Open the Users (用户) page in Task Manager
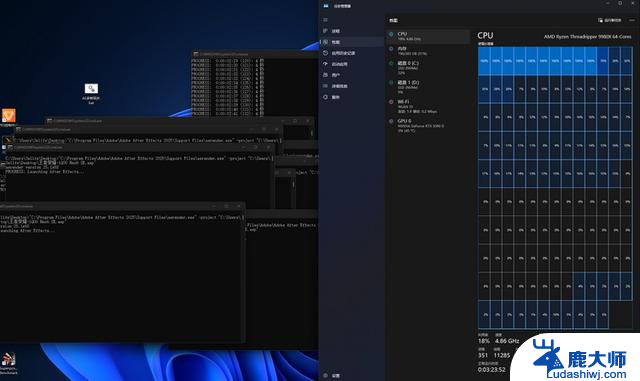This screenshot has width=640, height=381. [351, 75]
